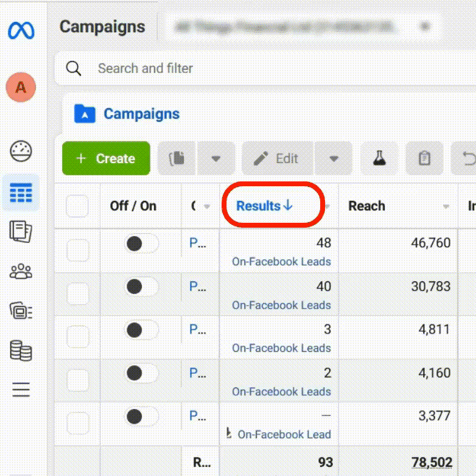The height and width of the screenshot is (476, 476).
Task: Open the campaign name column dropdown arrow
Action: pos(207,207)
